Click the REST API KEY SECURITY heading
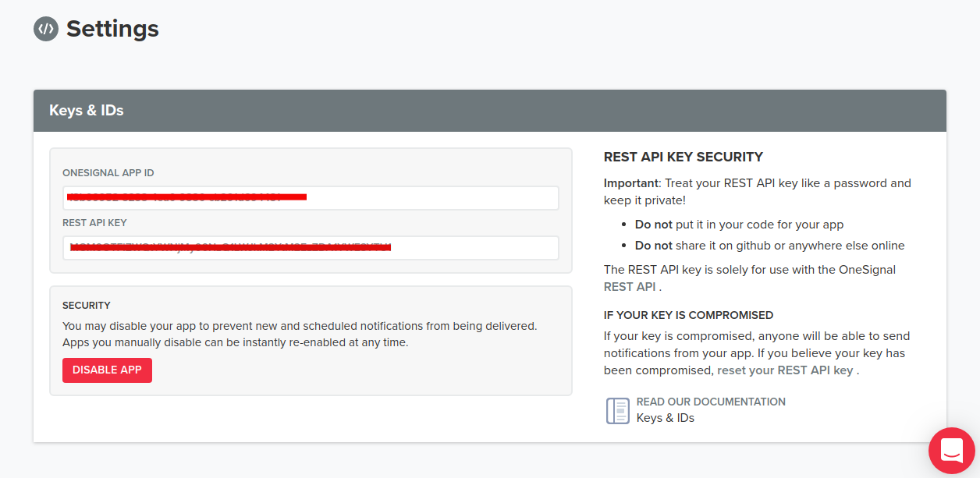Screen dimensions: 980x478 [684, 157]
